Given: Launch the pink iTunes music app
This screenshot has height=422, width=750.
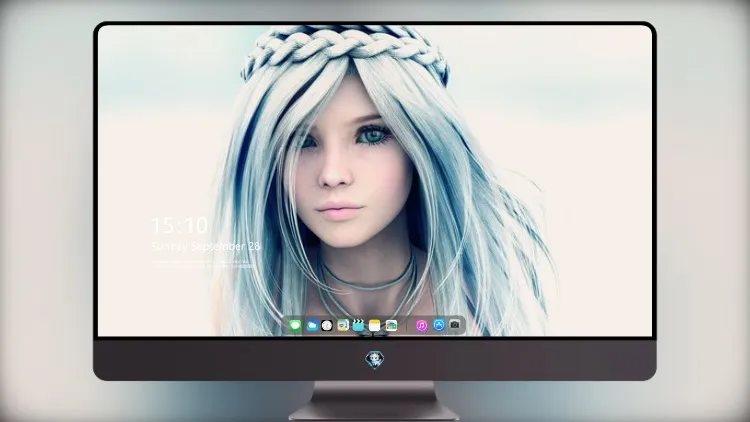Looking at the screenshot, I should click(421, 325).
